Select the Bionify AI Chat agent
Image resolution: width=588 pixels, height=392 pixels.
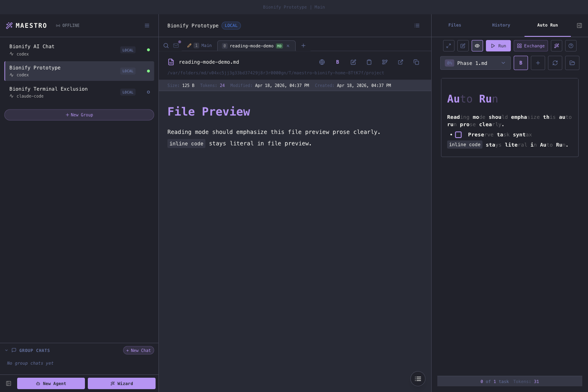coord(79,50)
